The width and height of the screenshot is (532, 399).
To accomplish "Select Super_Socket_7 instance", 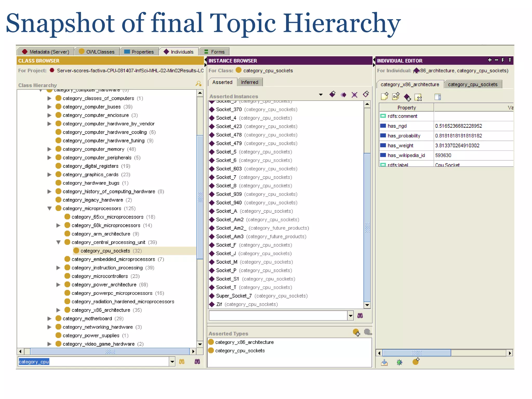I will [x=234, y=296].
